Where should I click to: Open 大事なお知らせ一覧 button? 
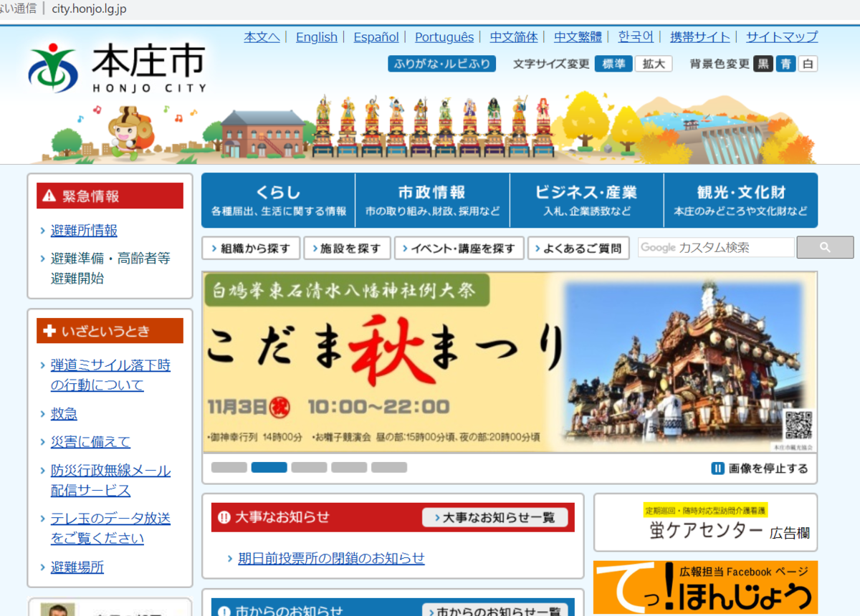point(494,517)
